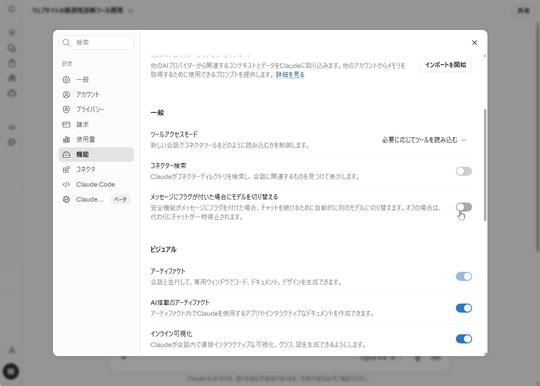Click the 一般 section heading in content pane
This screenshot has width=540, height=386.
click(157, 113)
